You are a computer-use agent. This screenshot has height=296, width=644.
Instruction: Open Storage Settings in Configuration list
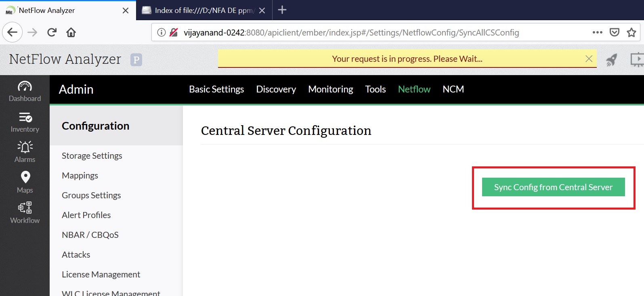click(x=92, y=156)
